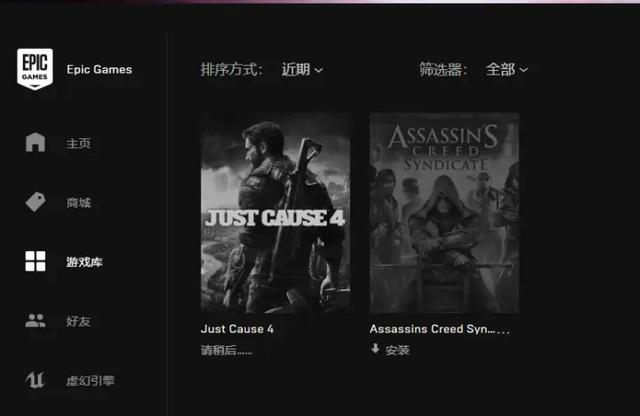Go to the 商城 store page

click(78, 202)
